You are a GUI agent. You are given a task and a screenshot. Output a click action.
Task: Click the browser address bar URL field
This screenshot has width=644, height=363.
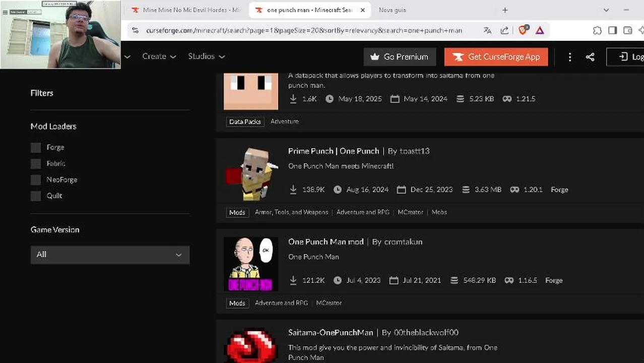304,30
